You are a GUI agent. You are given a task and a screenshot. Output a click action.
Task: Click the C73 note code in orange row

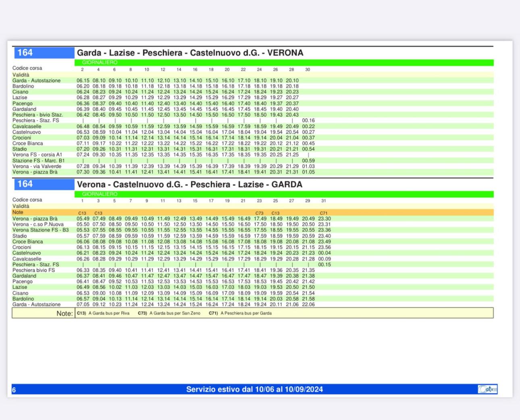point(259,213)
